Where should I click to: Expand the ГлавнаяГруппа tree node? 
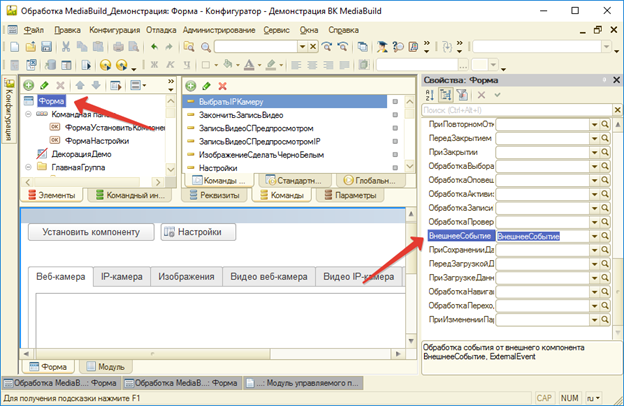coord(29,168)
